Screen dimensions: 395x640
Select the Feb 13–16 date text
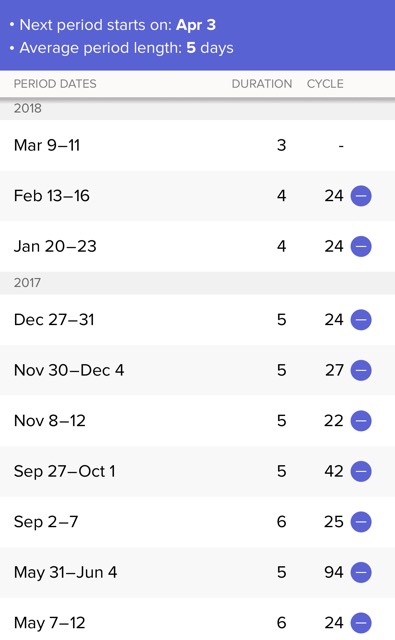pos(52,196)
